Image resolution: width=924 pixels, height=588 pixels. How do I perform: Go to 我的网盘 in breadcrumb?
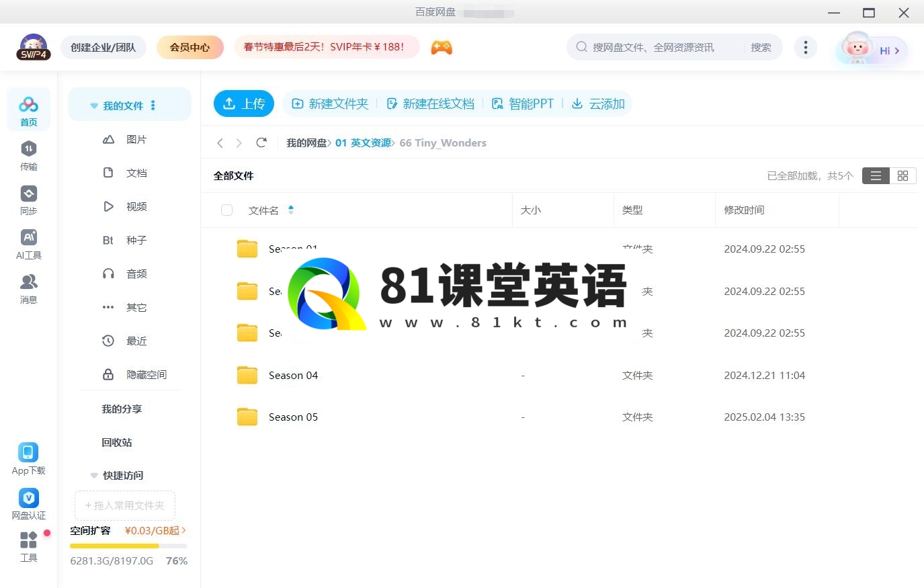pyautogui.click(x=306, y=142)
